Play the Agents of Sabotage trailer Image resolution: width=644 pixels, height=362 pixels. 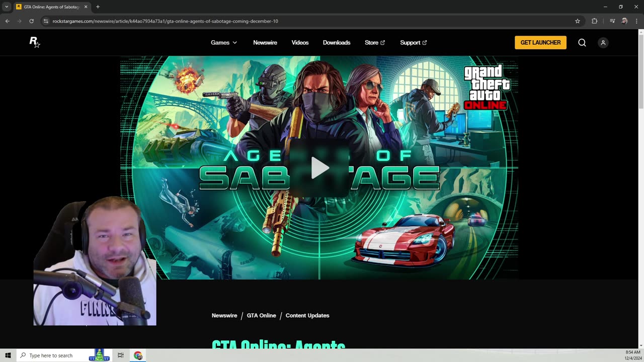(320, 168)
